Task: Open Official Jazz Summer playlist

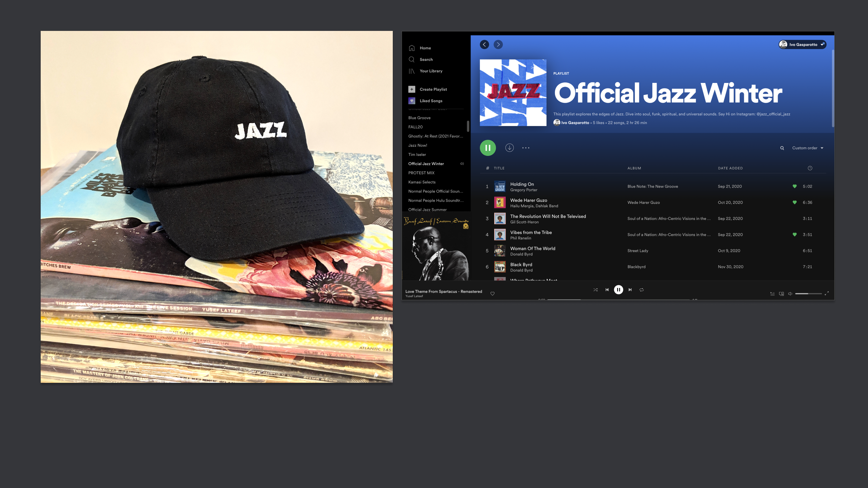Action: pos(427,210)
